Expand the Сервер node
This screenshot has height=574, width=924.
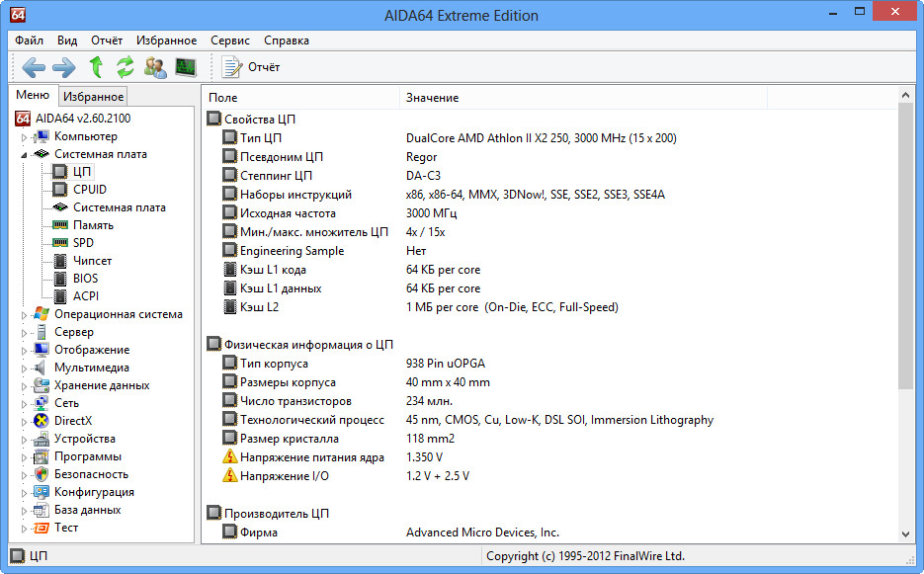[24, 333]
